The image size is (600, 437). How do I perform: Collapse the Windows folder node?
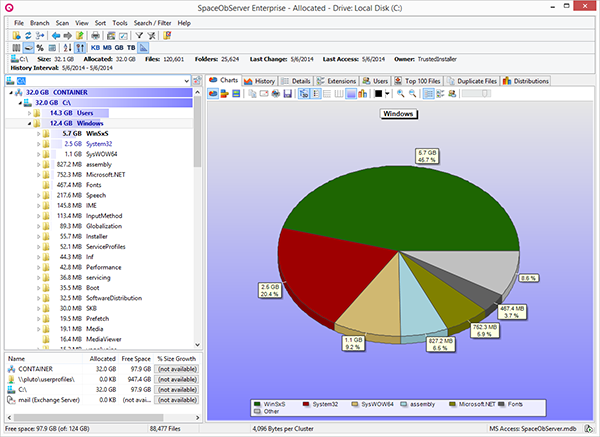point(29,123)
